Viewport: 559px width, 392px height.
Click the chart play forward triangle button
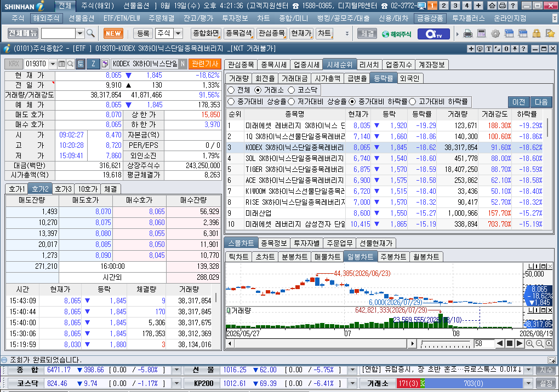520,344
